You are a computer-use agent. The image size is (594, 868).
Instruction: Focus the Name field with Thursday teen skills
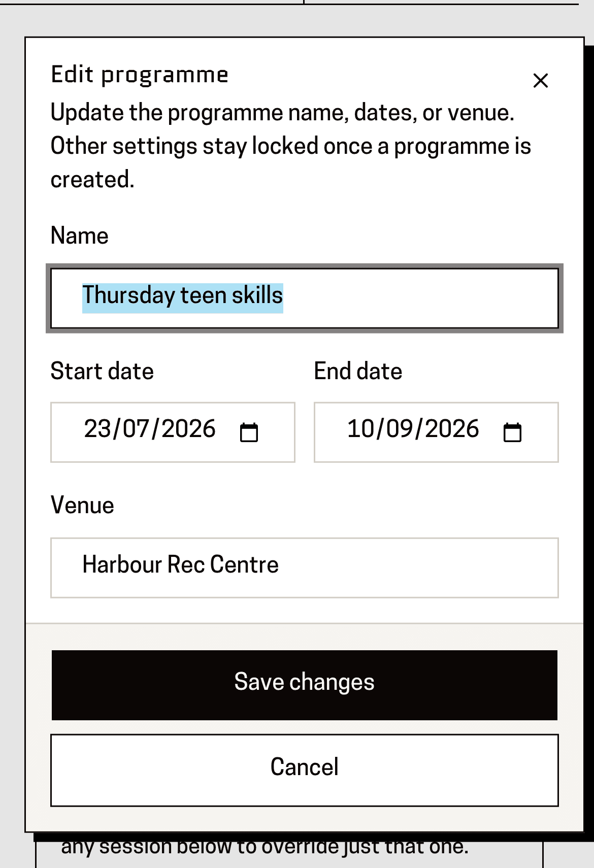305,298
